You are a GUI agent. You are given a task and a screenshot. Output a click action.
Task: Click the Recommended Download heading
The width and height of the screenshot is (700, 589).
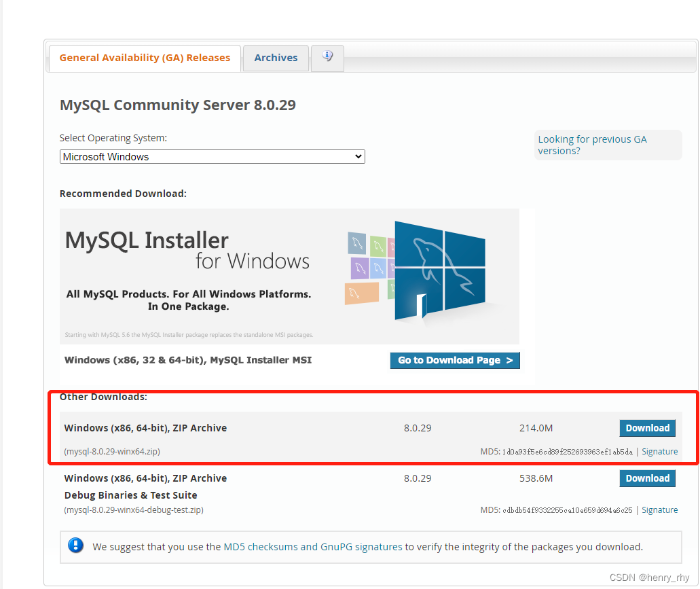coord(123,194)
